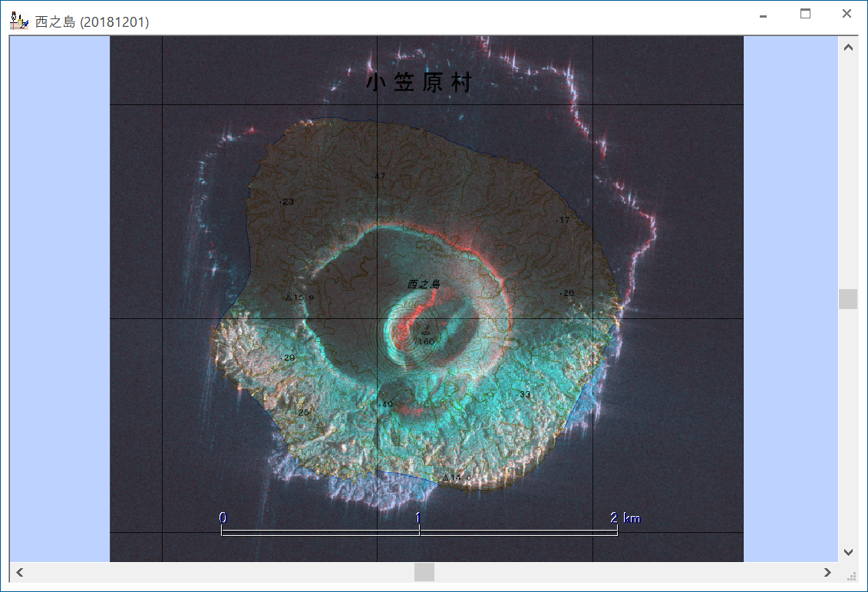The width and height of the screenshot is (868, 592).
Task: Click the scroll right arrow
Action: [x=827, y=572]
